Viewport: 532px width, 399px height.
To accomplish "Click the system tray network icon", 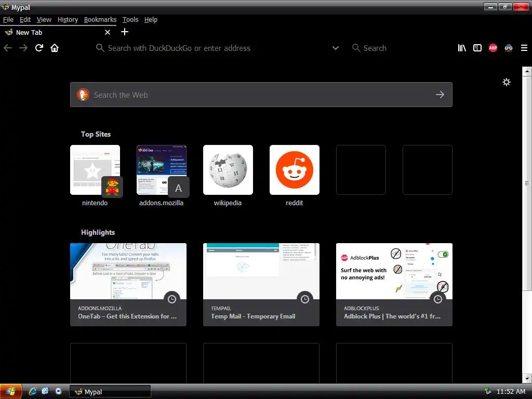I will tap(487, 391).
